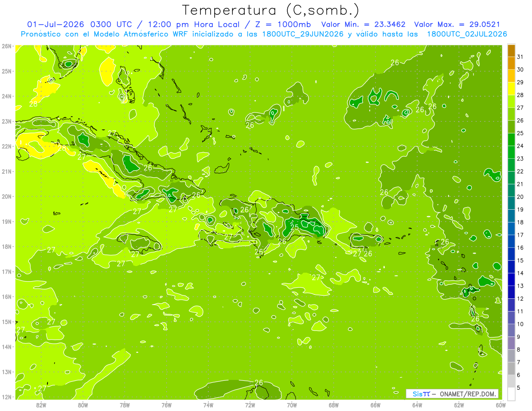Pick the brown legend swatch above 31
Screen dimensions: 532x411
(x=511, y=51)
